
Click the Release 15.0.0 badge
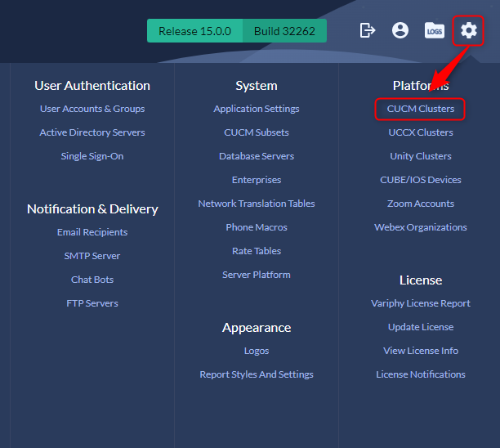(x=194, y=31)
